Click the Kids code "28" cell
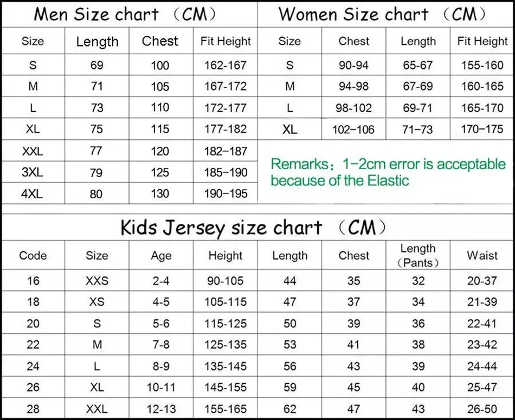515x420 pixels. coord(33,409)
